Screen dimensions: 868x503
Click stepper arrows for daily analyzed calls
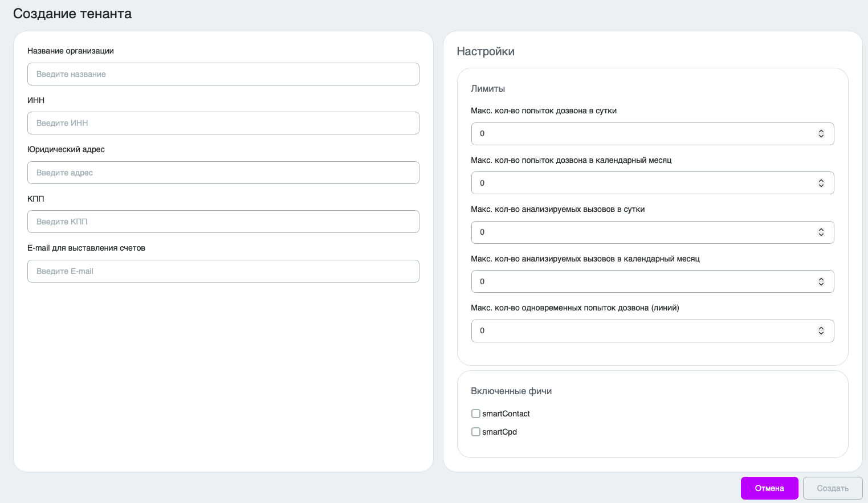tap(821, 232)
